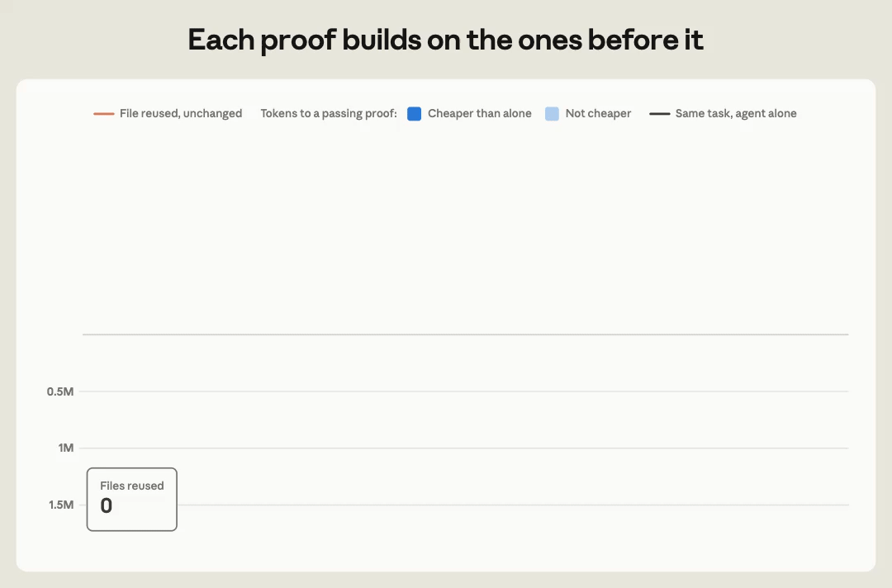
Task: Click the counter value 0
Action: 107,505
